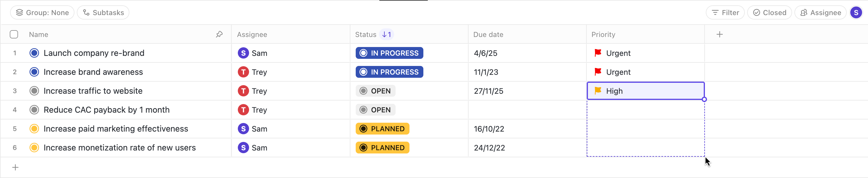Click the Due date column header
Screen dimensions: 868x178
(488, 34)
